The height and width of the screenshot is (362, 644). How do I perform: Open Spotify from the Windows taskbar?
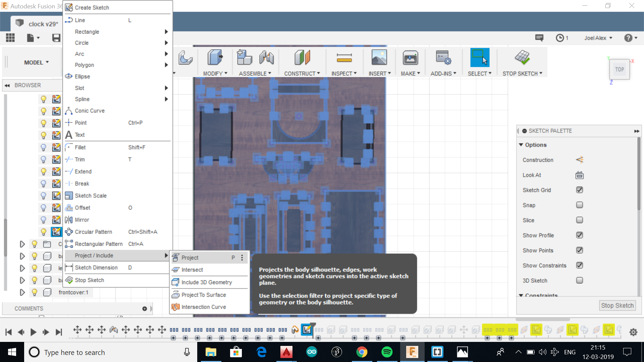(387, 352)
